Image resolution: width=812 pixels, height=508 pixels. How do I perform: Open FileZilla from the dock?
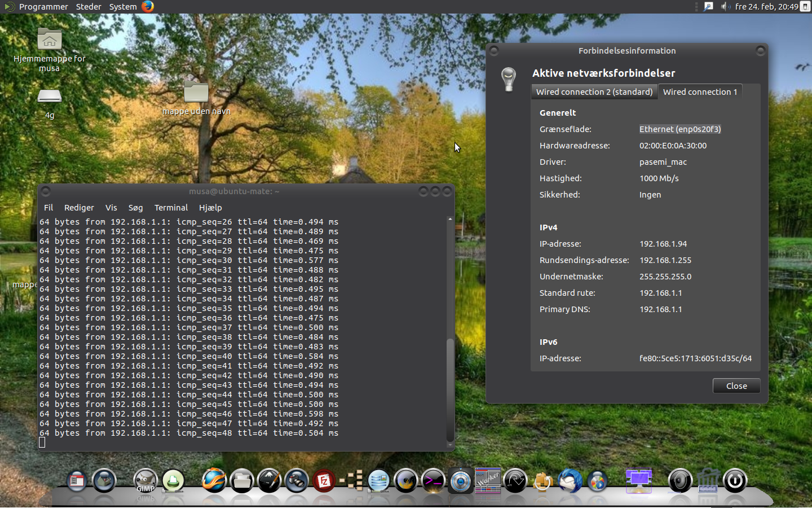tap(324, 481)
